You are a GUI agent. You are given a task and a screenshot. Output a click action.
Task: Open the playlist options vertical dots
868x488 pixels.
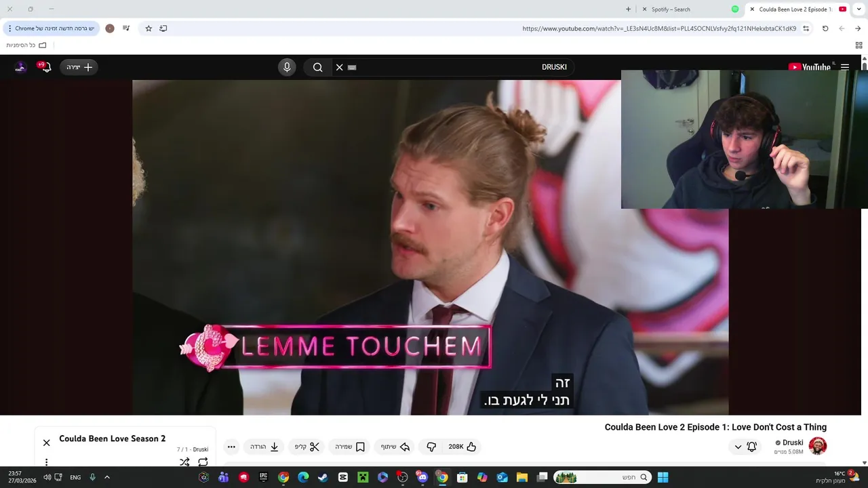(x=47, y=462)
